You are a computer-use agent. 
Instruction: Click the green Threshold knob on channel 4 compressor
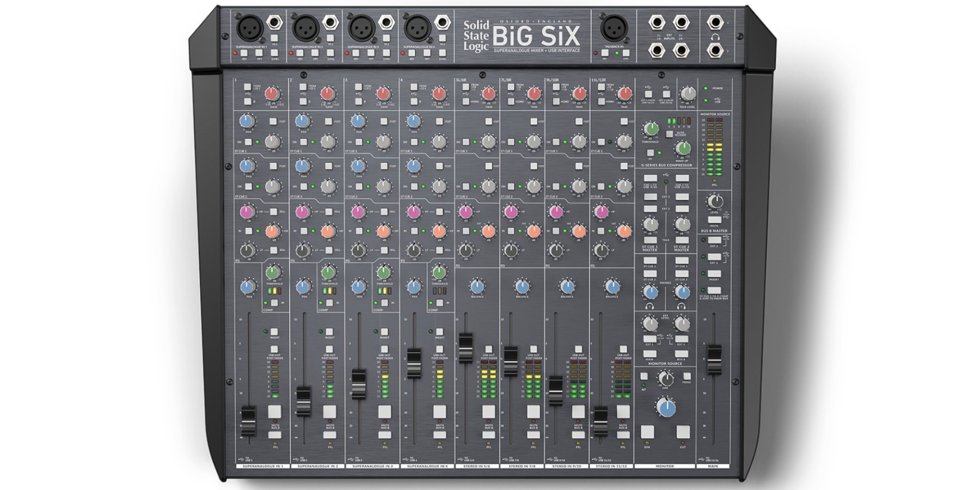pyautogui.click(x=439, y=272)
